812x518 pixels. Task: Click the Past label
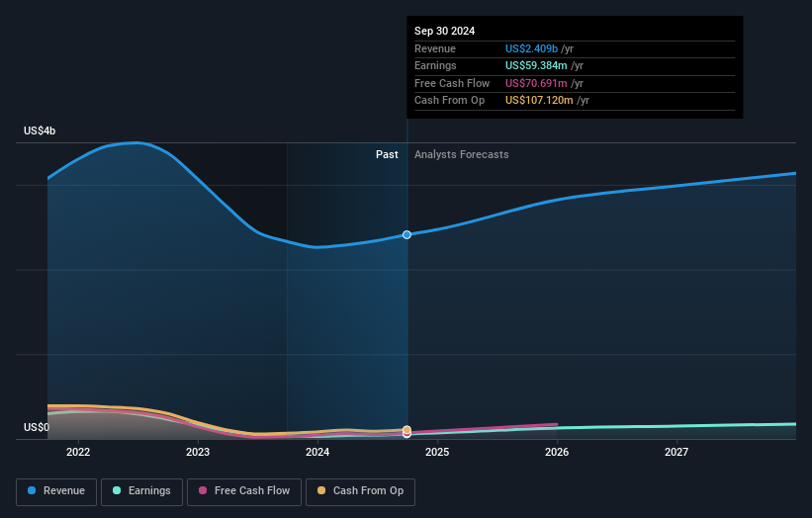click(387, 155)
